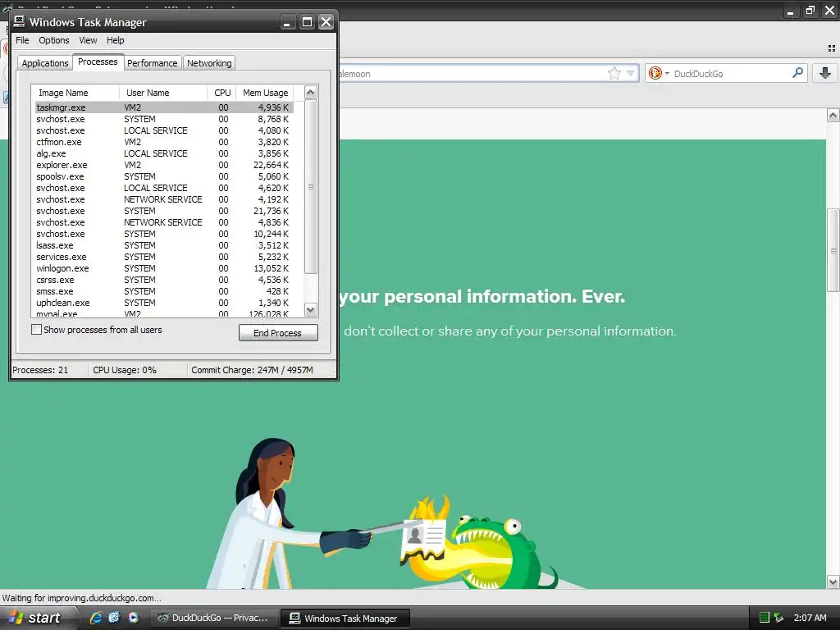Viewport: 840px width, 630px height.
Task: Open the View menu in Task Manager
Action: [x=88, y=40]
